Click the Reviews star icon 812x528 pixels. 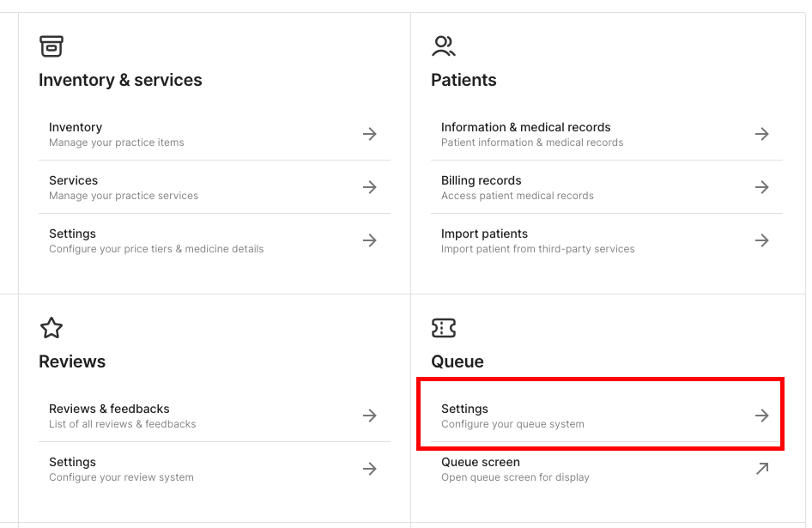pyautogui.click(x=52, y=327)
